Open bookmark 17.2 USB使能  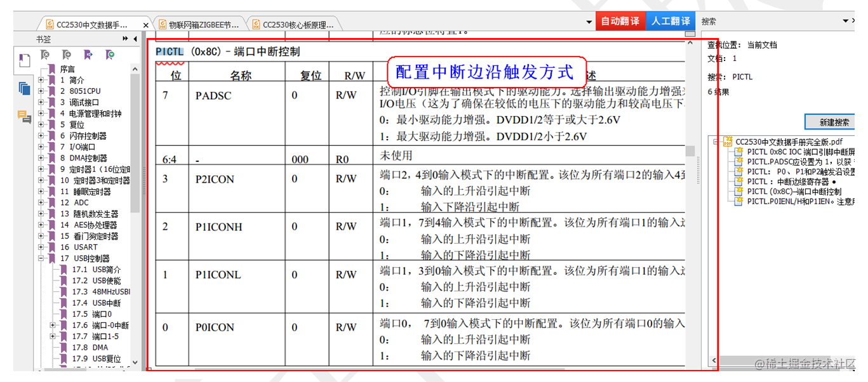point(97,280)
